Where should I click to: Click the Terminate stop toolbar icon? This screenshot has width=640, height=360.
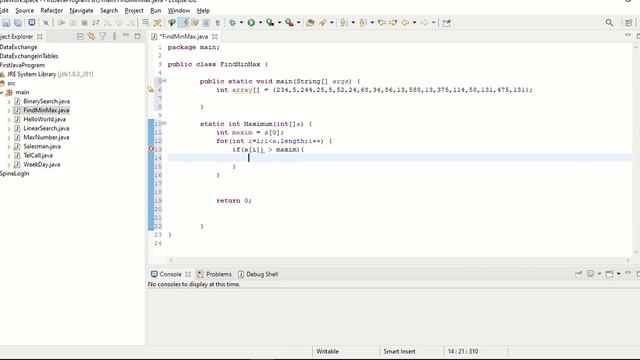84,23
